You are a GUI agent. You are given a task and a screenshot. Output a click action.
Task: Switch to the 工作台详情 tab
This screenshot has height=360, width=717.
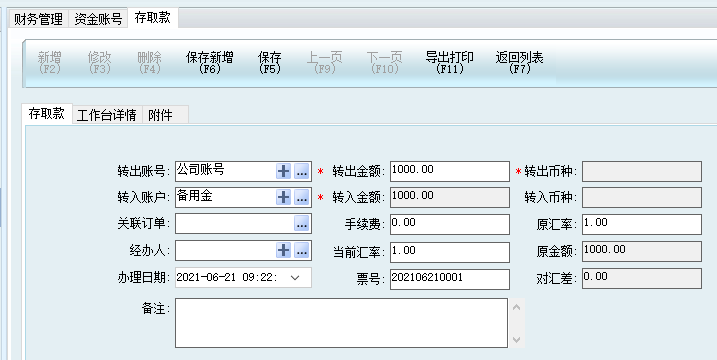(107, 115)
